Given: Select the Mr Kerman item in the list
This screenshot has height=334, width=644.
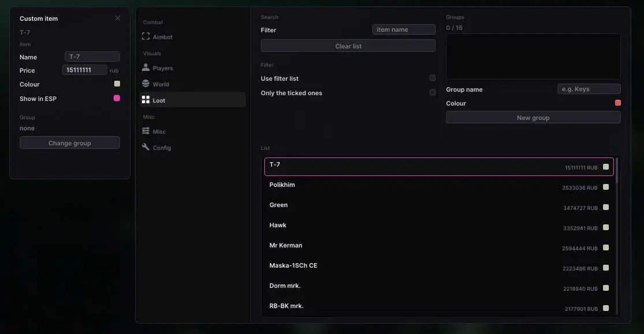Looking at the screenshot, I should coord(439,247).
